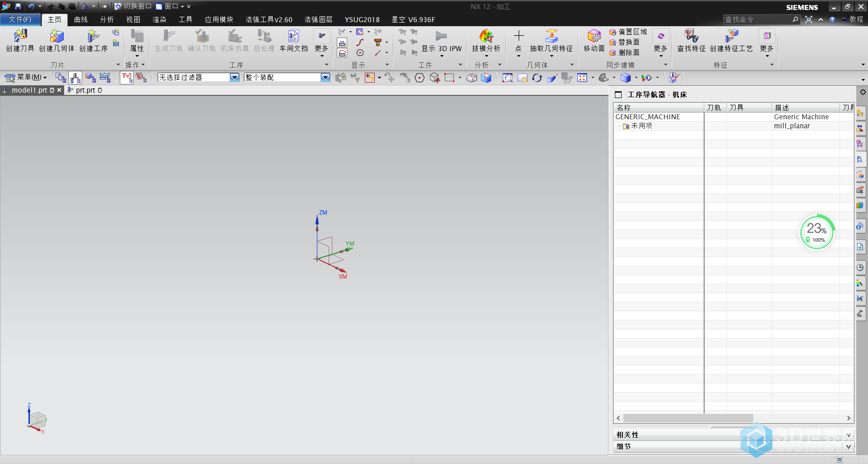The height and width of the screenshot is (464, 868).
Task: Click the rotate view icon in toolbar
Action: pos(537,78)
